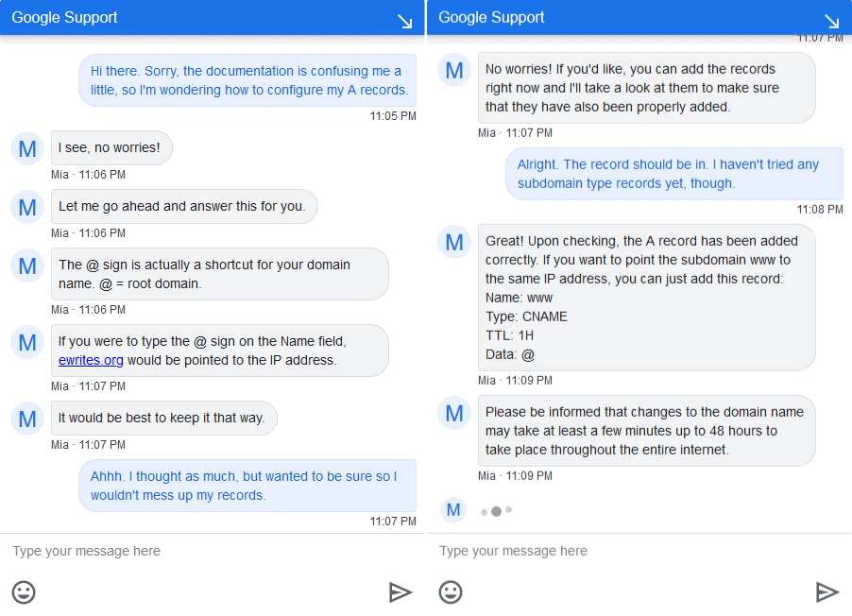Click the typing indicator dots
Image resolution: width=852 pixels, height=616 pixels.
[496, 511]
